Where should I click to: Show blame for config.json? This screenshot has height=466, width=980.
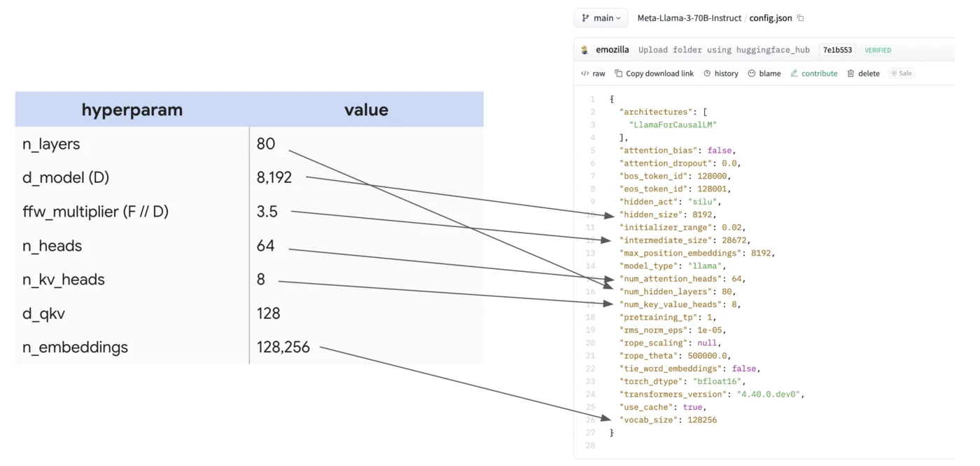764,74
